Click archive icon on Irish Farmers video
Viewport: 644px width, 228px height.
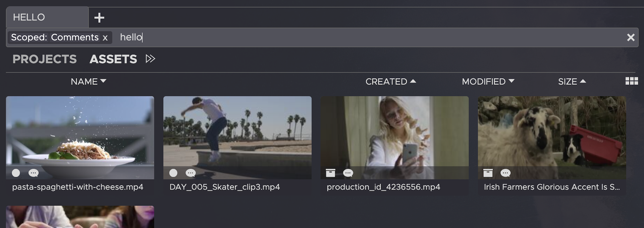488,173
